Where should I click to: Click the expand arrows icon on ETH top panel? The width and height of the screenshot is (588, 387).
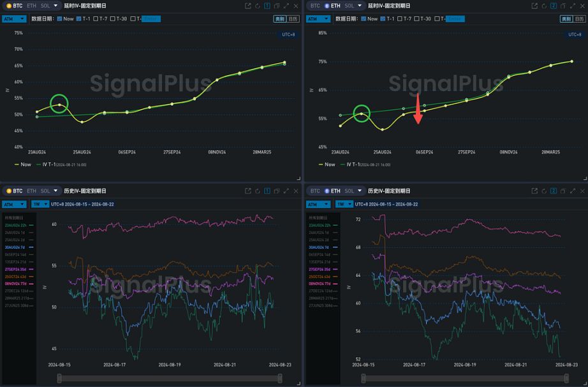point(572,5)
